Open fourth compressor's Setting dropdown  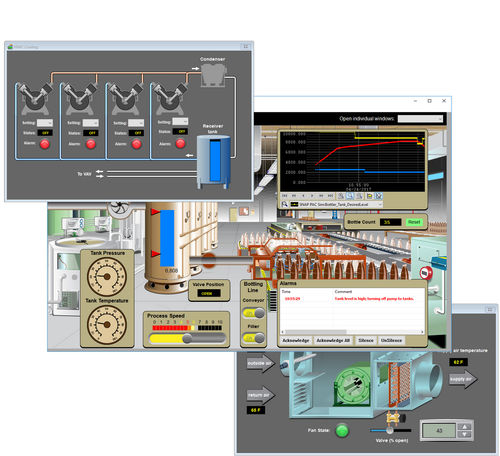(180, 121)
